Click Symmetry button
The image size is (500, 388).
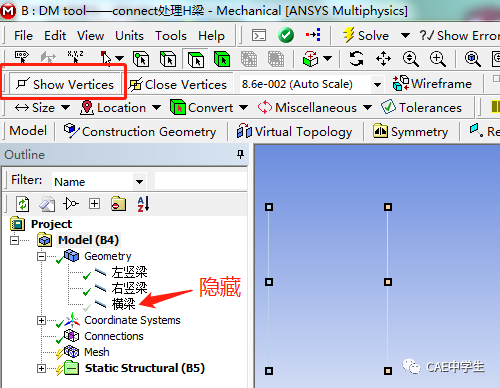tap(410, 132)
